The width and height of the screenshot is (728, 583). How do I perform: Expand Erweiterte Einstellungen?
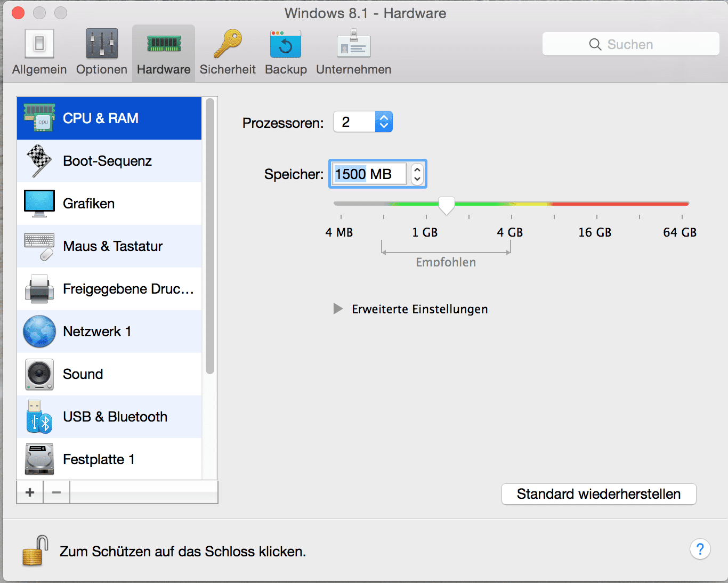338,309
